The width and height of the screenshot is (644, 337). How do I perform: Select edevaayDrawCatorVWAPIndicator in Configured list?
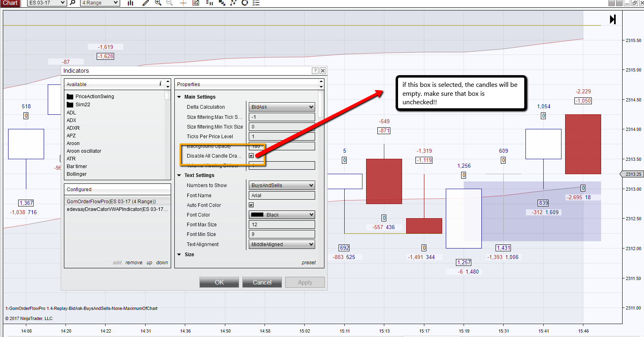point(117,209)
